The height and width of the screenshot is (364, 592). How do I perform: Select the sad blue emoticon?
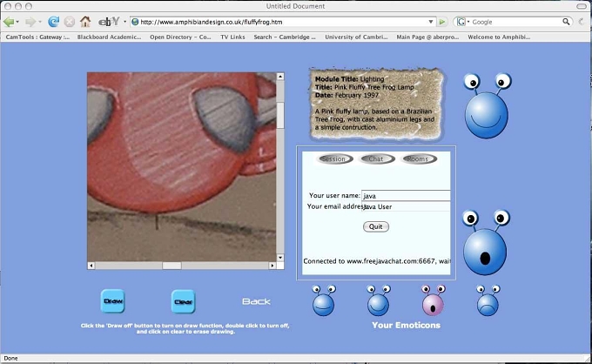click(x=488, y=300)
